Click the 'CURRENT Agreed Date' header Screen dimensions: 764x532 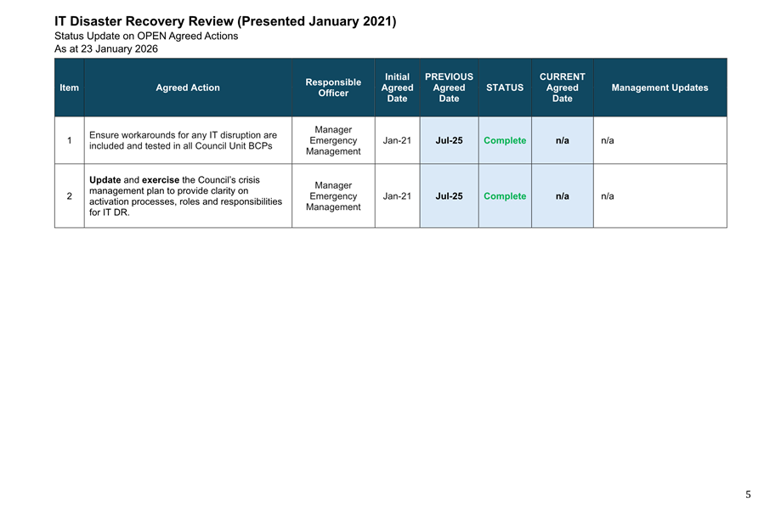click(562, 88)
